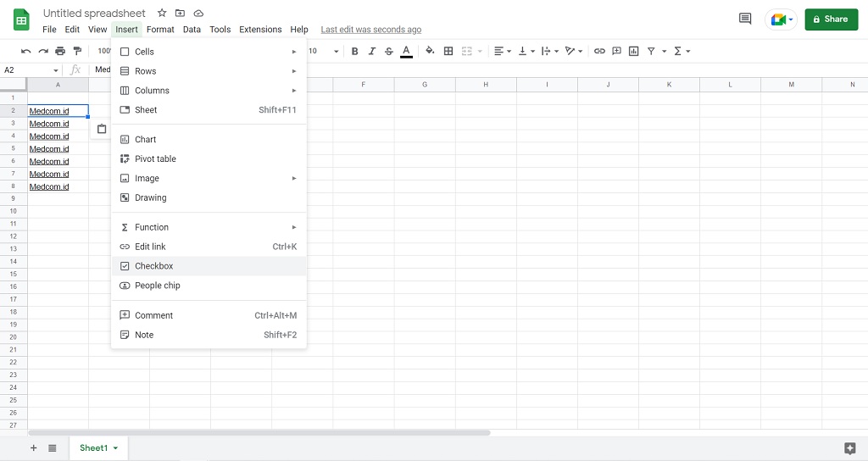The image size is (868, 461).
Task: Click the green Share button
Action: [831, 19]
